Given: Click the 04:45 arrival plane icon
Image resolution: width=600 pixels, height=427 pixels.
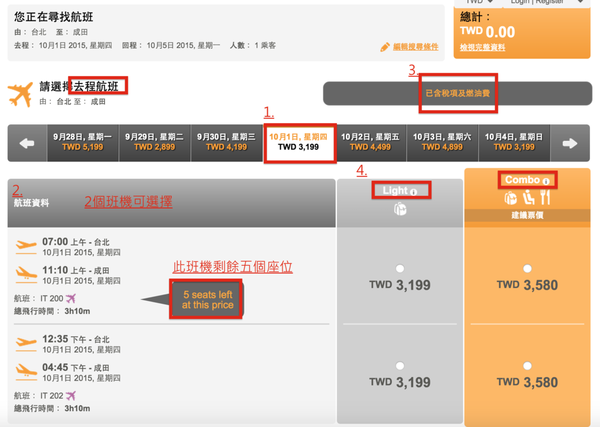Looking at the screenshot, I should click(x=26, y=372).
